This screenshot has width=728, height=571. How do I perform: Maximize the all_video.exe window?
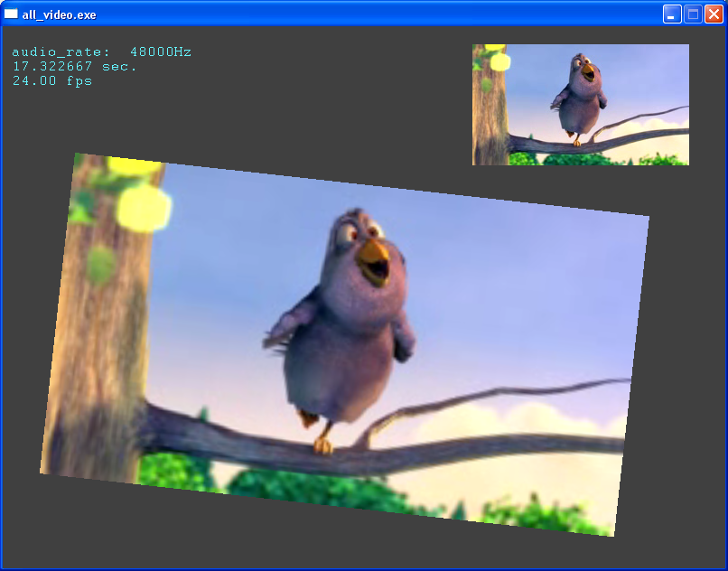pyautogui.click(x=693, y=14)
